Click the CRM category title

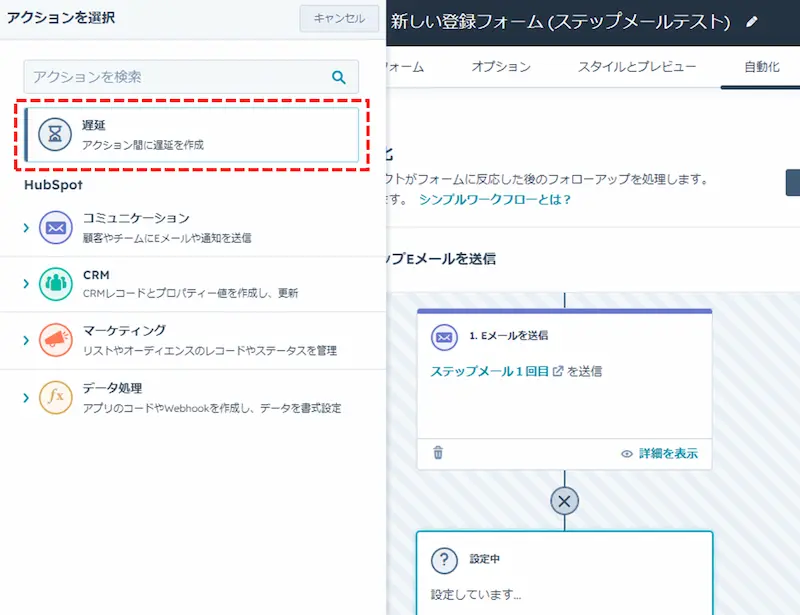(96, 275)
